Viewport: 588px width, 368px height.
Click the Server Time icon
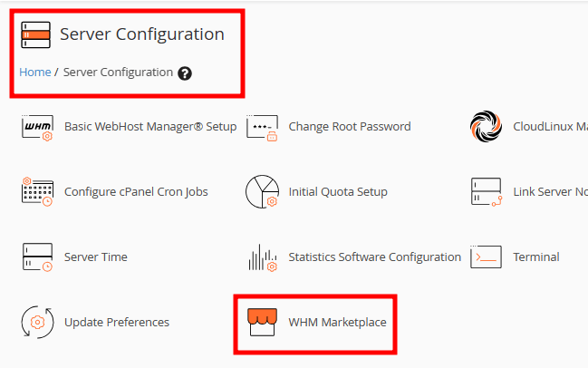(37, 257)
